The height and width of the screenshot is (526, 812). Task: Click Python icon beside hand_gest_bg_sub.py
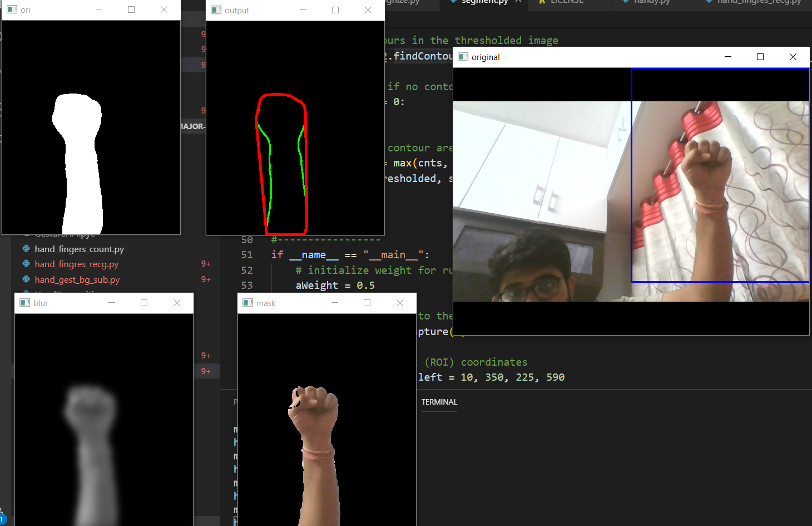(x=26, y=279)
